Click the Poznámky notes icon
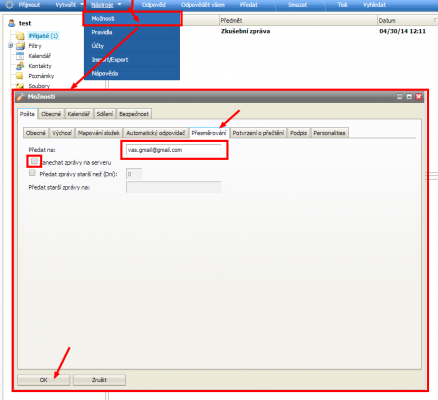The height and width of the screenshot is (400, 438). click(x=20, y=76)
